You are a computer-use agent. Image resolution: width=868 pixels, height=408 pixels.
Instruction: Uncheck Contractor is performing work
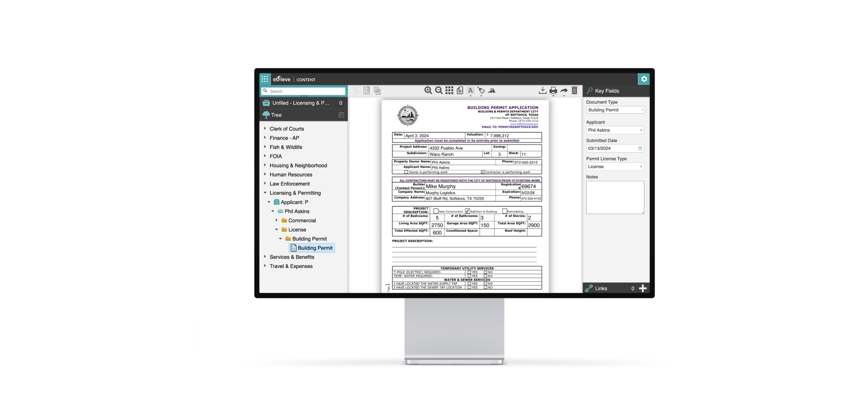[482, 172]
